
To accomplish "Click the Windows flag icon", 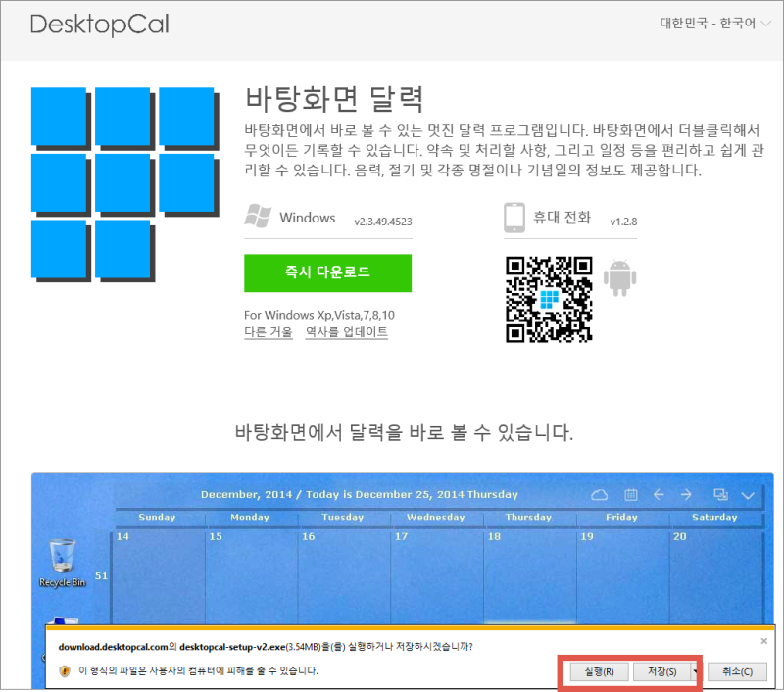I will [258, 216].
